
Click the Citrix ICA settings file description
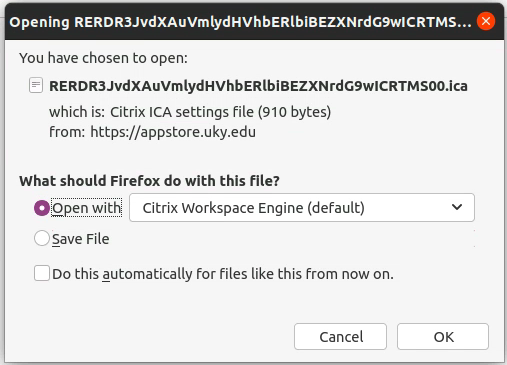point(220,112)
